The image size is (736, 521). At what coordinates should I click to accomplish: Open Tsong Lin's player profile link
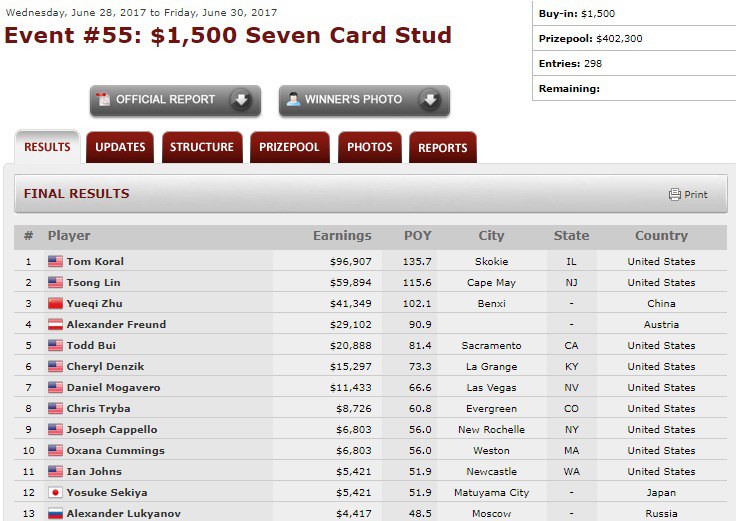pyautogui.click(x=95, y=283)
